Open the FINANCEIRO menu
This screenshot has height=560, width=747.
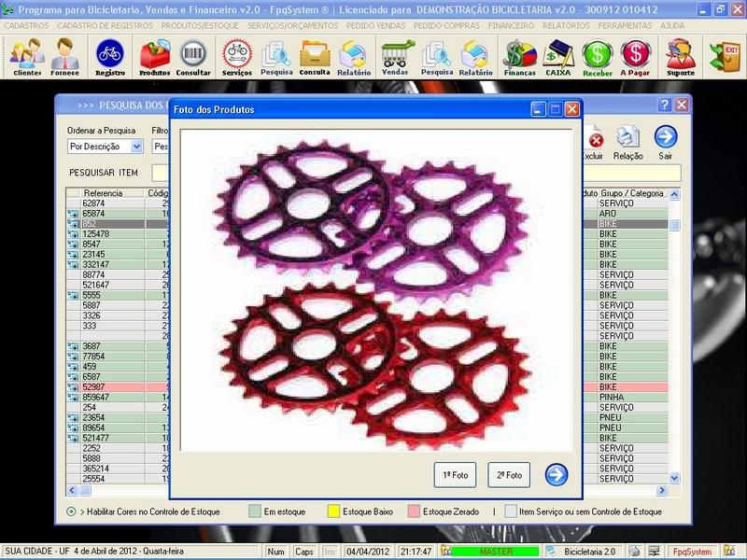(511, 26)
